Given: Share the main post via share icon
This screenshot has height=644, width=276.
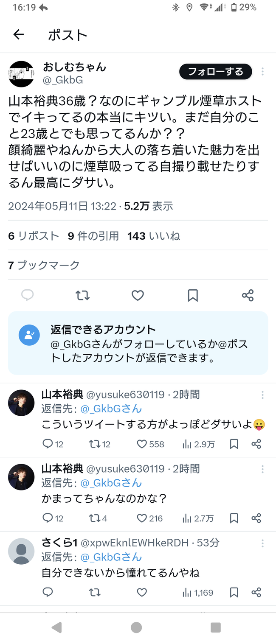Looking at the screenshot, I should click(248, 295).
